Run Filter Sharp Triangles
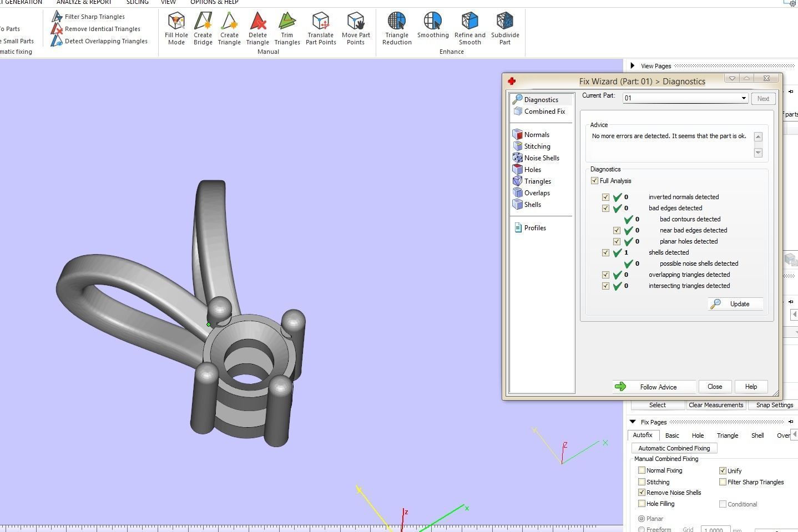798x532 pixels. coord(88,17)
